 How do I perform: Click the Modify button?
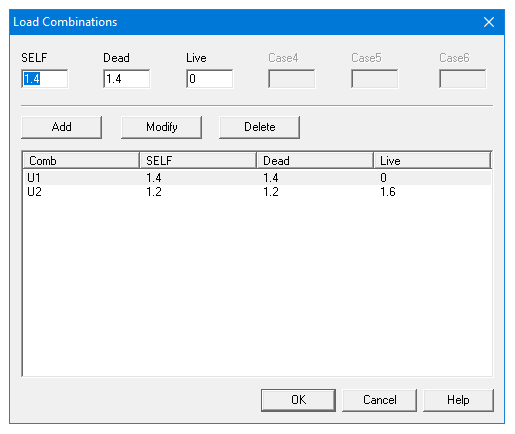(x=161, y=127)
